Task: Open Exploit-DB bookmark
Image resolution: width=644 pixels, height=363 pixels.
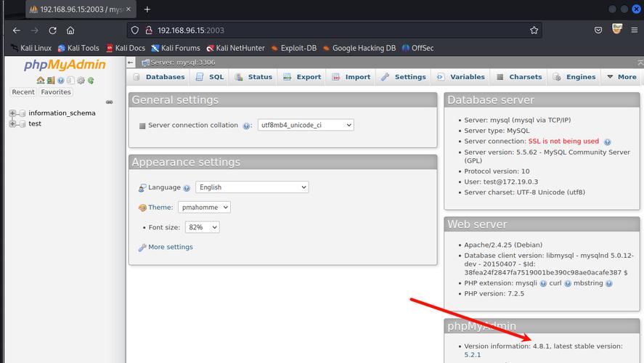Action: [293, 48]
